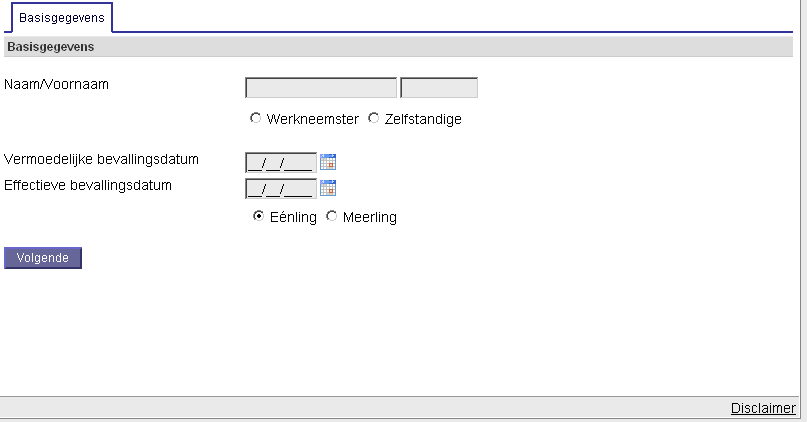
Task: Choose the Eénling radio option
Action: pos(258,216)
